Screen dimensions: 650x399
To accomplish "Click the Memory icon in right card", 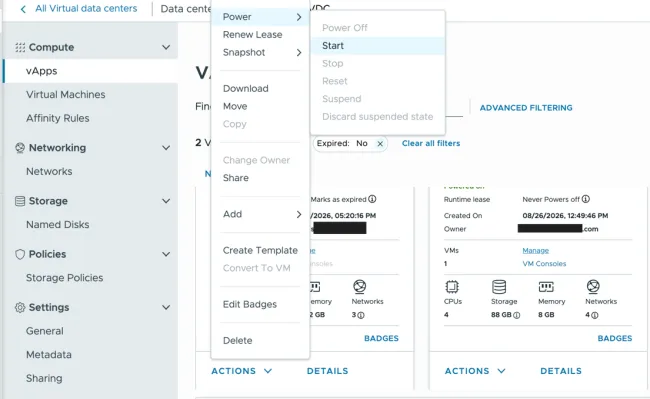I will pos(546,286).
